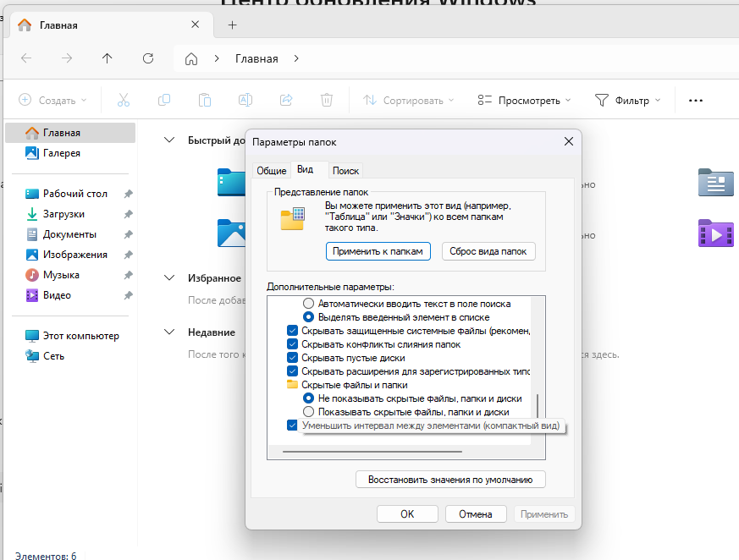This screenshot has height=560, width=739.
Task: Click 'Восстановить значения по умолчанию' button
Action: 450,480
